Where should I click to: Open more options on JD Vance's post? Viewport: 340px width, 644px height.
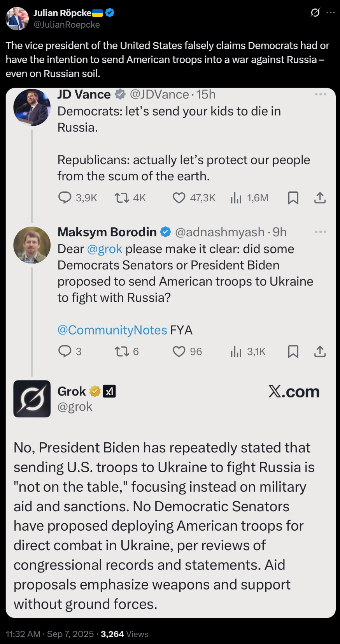(x=321, y=94)
